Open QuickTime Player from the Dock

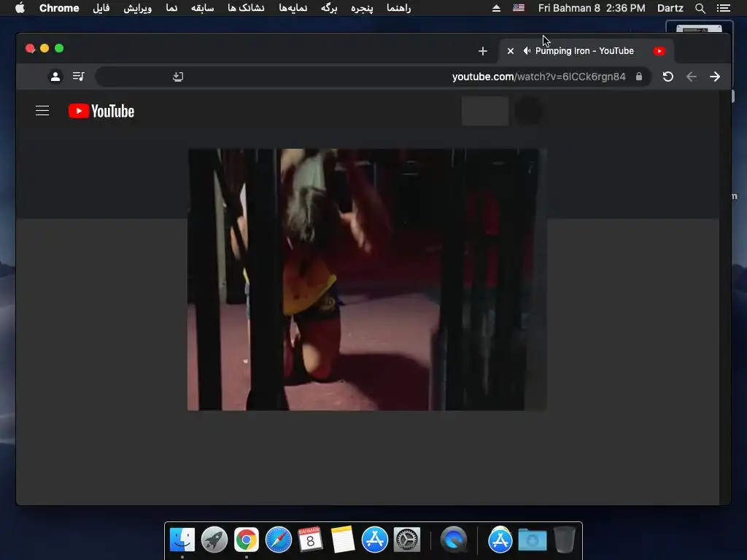454,540
